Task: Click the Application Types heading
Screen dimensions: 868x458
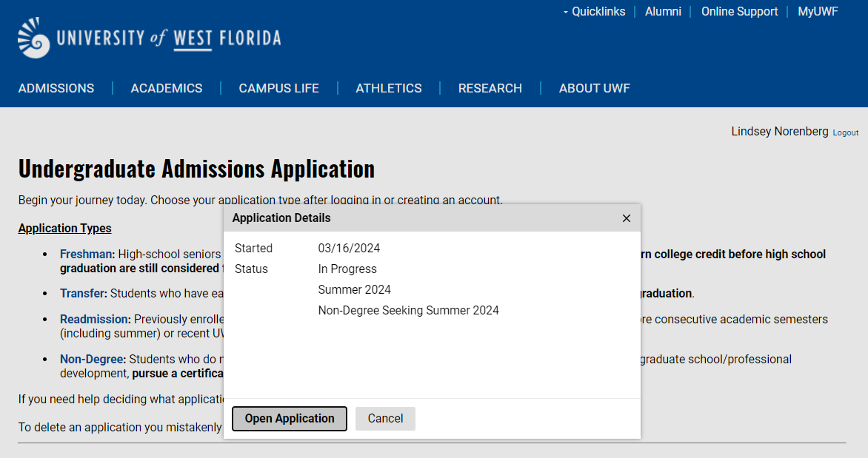Action: tap(64, 229)
